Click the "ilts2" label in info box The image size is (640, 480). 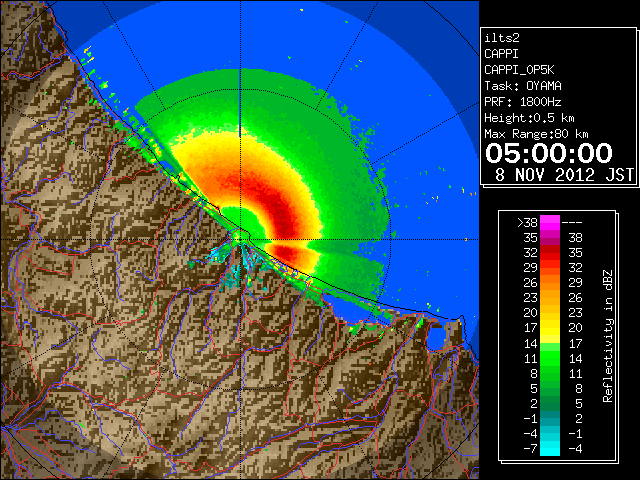502,38
